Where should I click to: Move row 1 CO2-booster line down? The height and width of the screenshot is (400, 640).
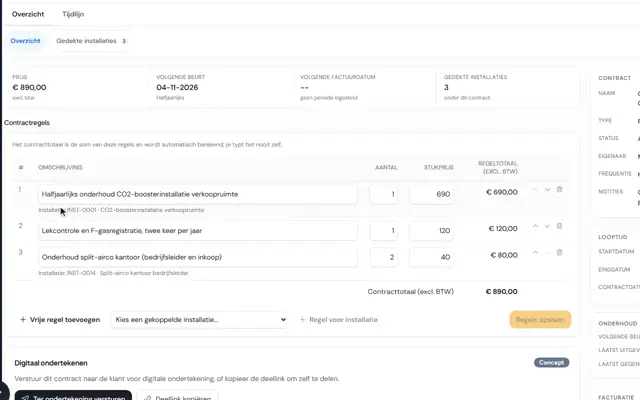pos(547,190)
